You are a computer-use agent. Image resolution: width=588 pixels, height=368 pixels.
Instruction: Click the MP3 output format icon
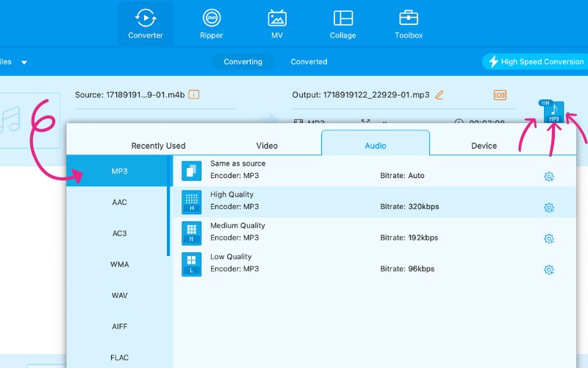click(x=553, y=113)
